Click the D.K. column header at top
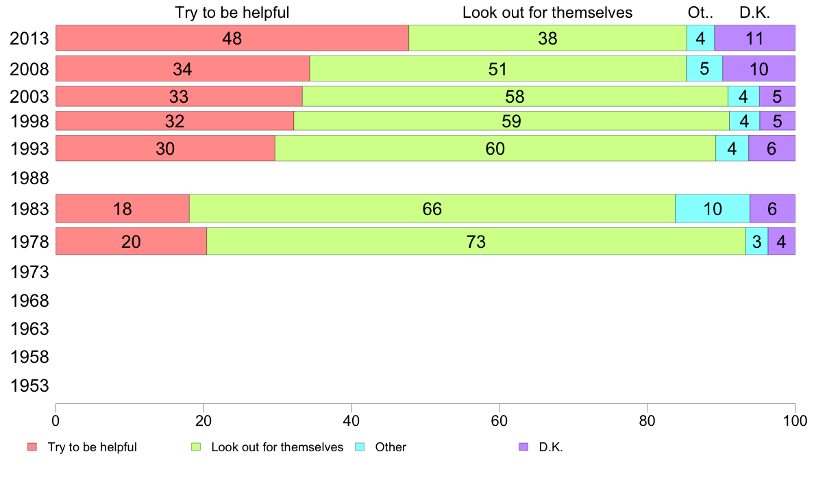Viewport: 814px width, 504px height. [755, 12]
